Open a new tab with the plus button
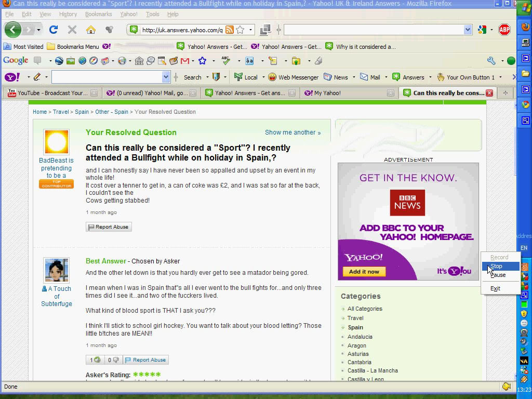This screenshot has width=532, height=399. [505, 93]
